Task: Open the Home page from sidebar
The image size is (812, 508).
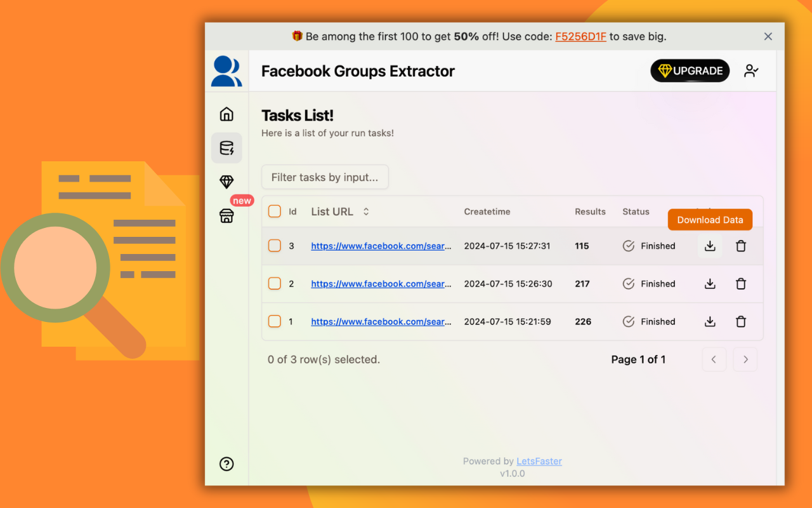Action: click(226, 114)
